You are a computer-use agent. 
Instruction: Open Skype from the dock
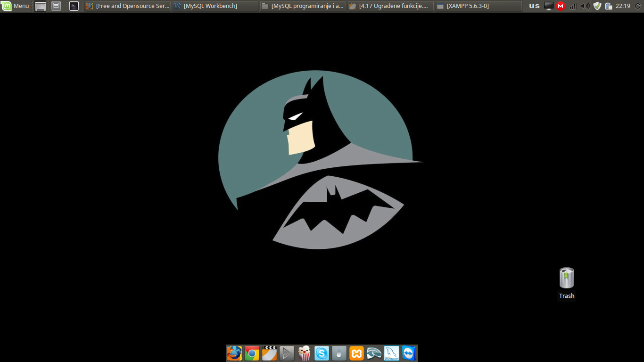point(322,353)
